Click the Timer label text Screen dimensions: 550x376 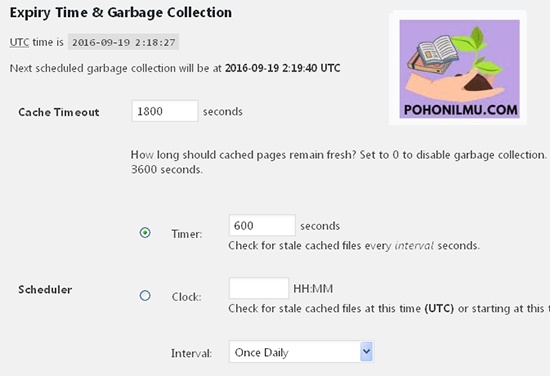pos(187,234)
